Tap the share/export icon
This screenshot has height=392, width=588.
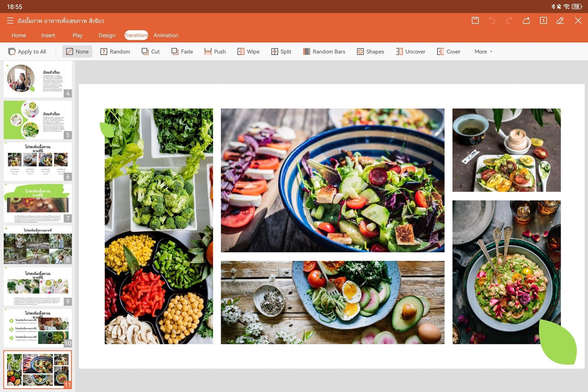click(x=526, y=21)
